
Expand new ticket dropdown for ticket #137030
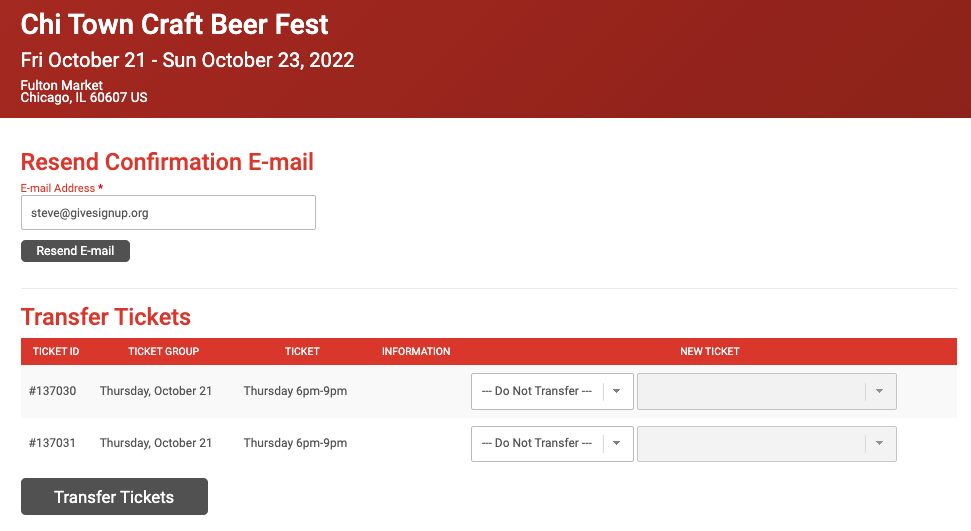pyautogui.click(x=767, y=391)
